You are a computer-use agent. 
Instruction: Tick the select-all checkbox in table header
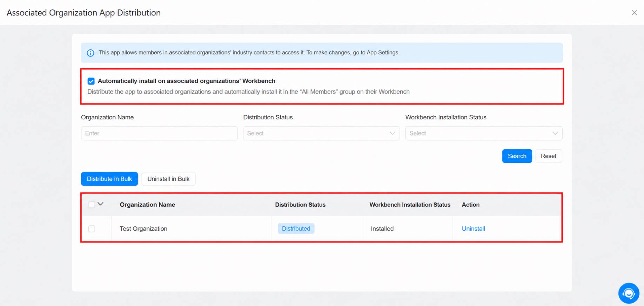coord(92,205)
